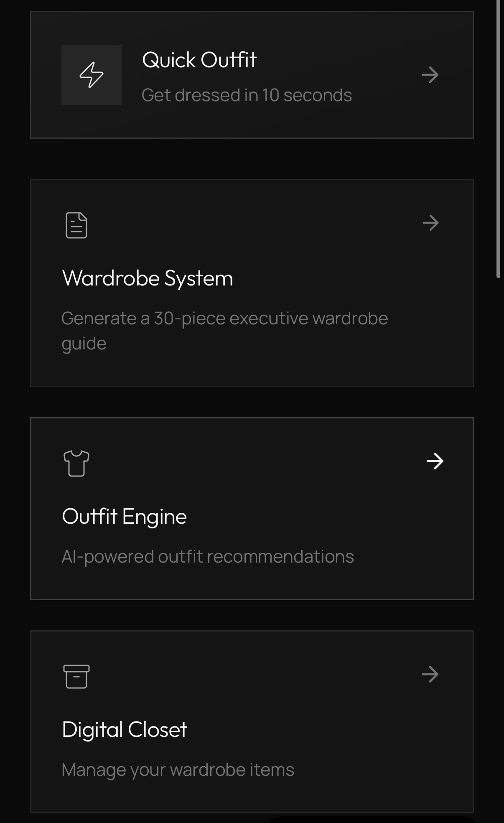Click the vertical scrollbar thumb

[498, 138]
